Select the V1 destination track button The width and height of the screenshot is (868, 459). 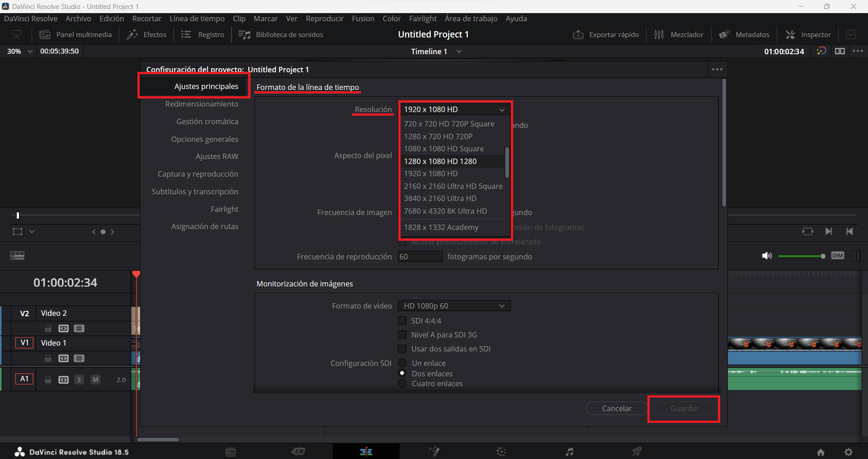pyautogui.click(x=24, y=343)
